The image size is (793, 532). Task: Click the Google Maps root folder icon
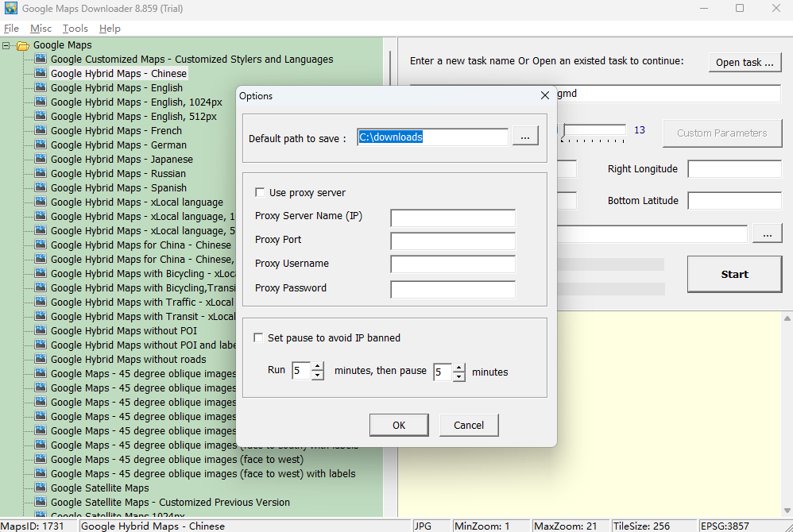pos(21,44)
